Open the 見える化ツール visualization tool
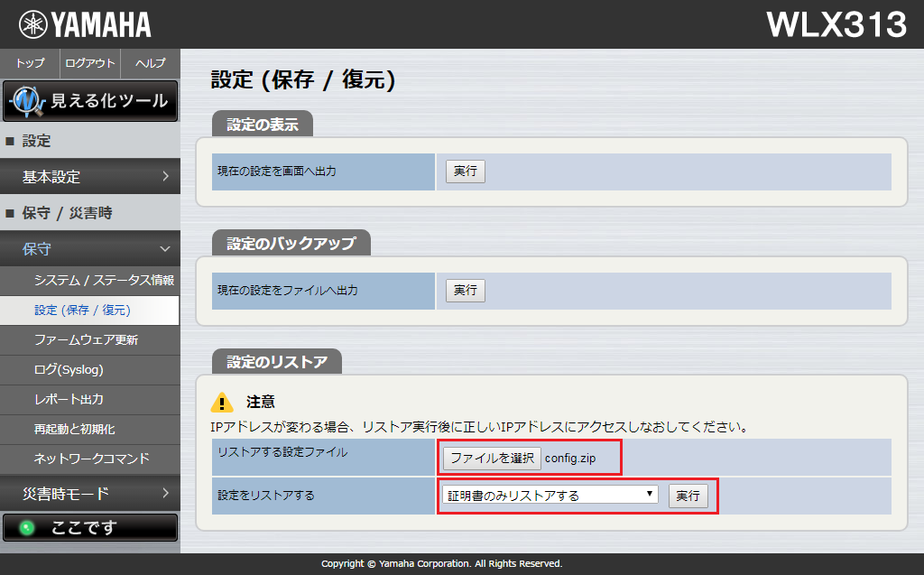Image resolution: width=924 pixels, height=575 pixels. [90, 101]
